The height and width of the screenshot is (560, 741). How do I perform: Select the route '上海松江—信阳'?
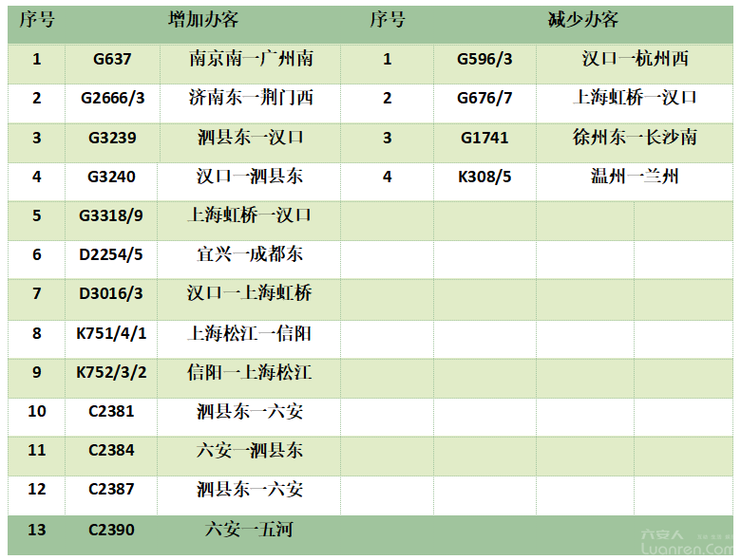tap(250, 334)
